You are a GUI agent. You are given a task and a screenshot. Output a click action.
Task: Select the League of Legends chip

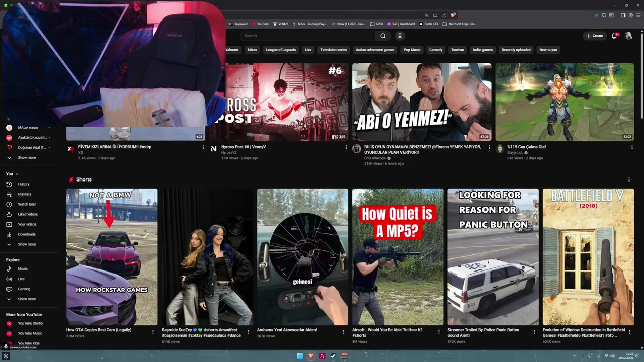click(281, 50)
